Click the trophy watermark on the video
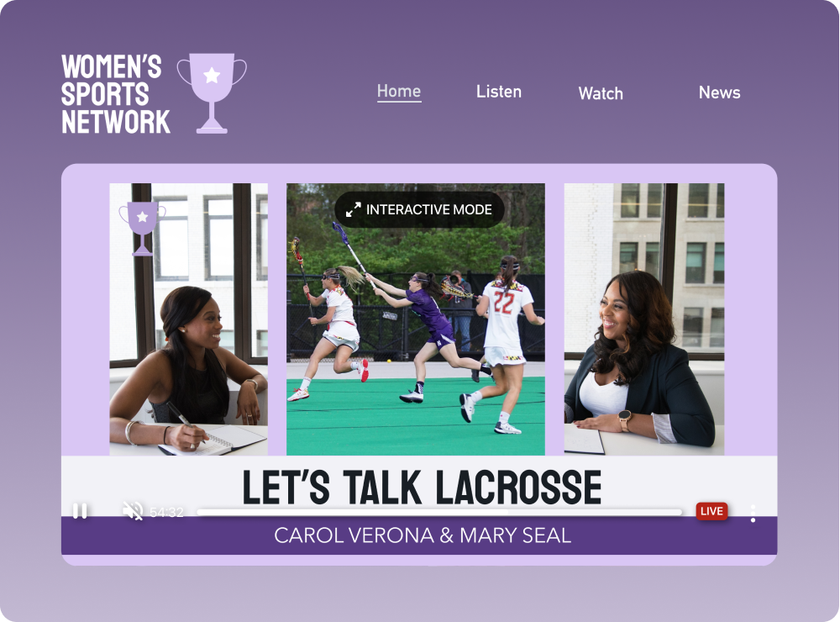This screenshot has height=622, width=840. 142,226
